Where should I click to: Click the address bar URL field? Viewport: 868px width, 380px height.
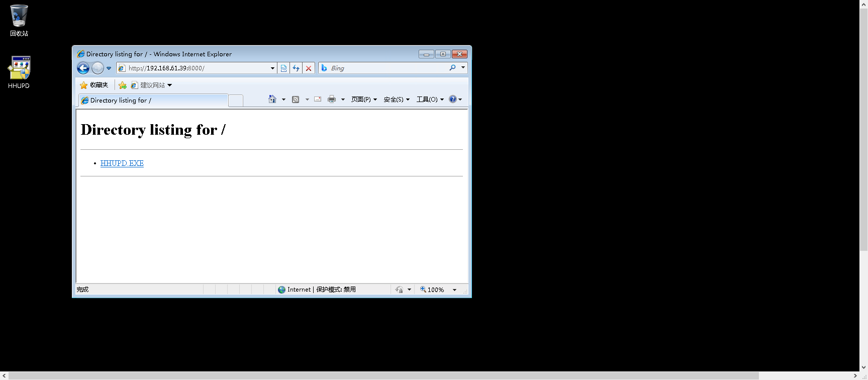tap(197, 68)
